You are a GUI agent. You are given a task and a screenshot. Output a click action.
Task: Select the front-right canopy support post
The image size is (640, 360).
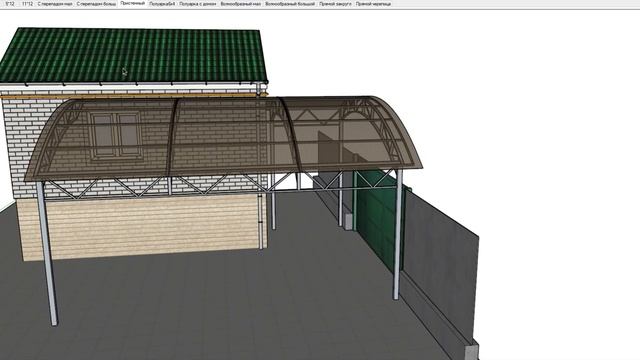point(398,234)
